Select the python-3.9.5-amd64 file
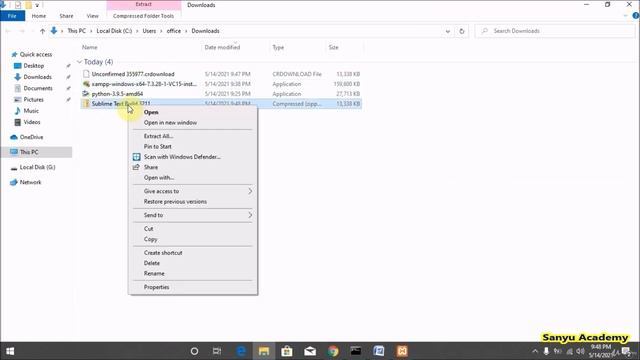Image resolution: width=640 pixels, height=360 pixels. (x=117, y=94)
